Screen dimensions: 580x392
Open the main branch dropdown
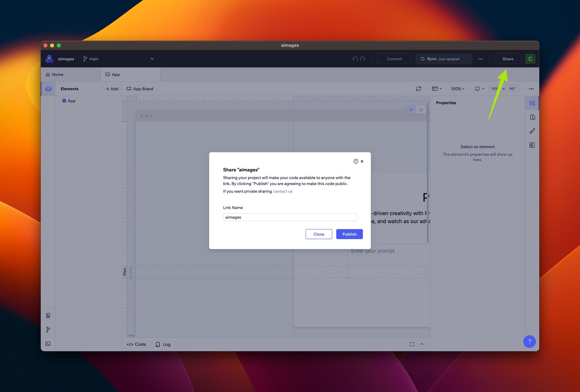tap(152, 59)
